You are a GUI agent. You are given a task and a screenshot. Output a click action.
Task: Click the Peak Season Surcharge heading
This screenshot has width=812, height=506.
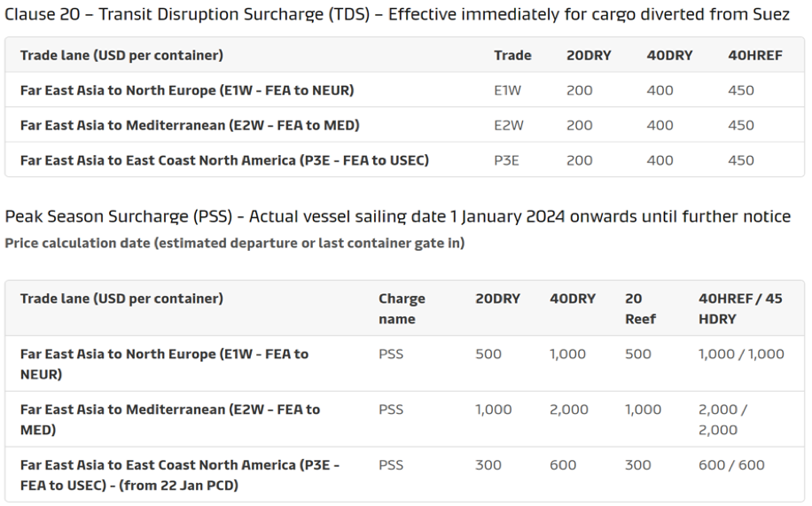[x=397, y=217]
